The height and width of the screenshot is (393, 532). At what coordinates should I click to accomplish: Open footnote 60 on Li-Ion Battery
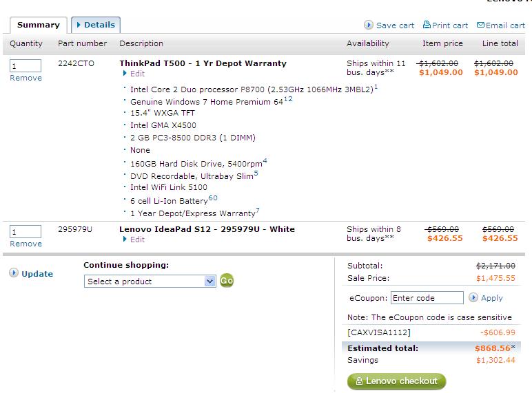[213, 198]
